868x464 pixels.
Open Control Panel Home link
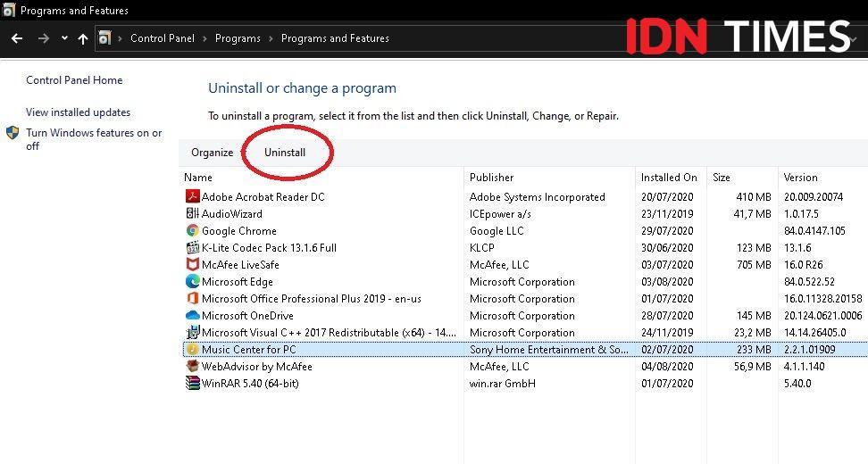tap(74, 80)
